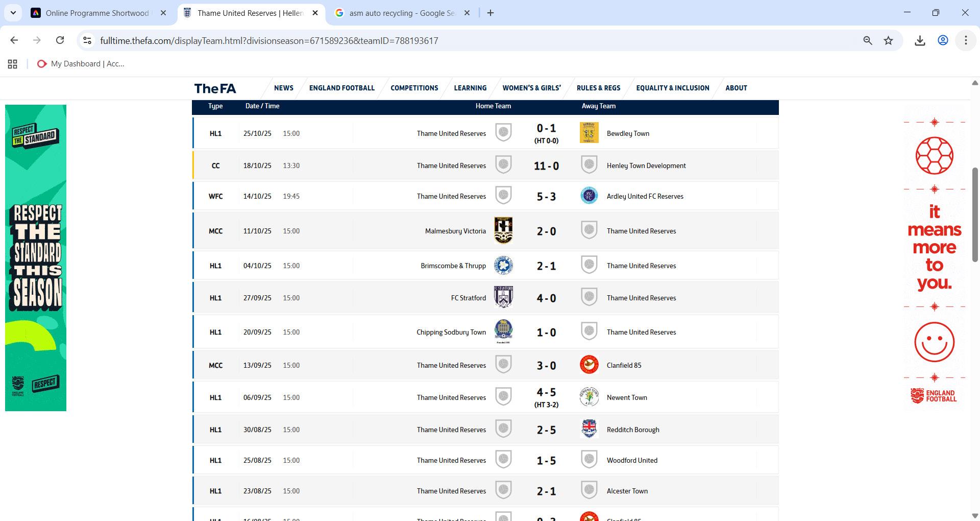Image resolution: width=980 pixels, height=521 pixels.
Task: Click the Woodford United placeholder crest
Action: 589,459
